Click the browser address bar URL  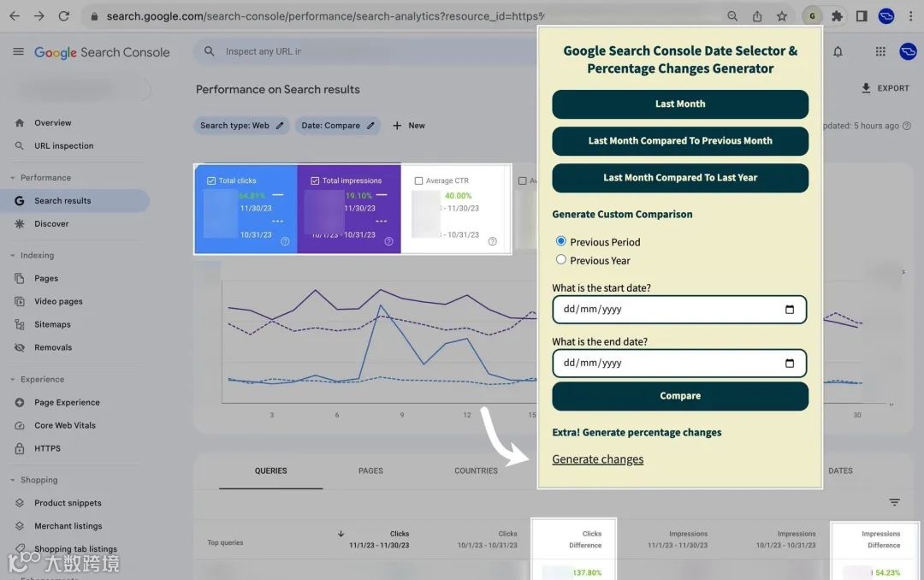325,16
